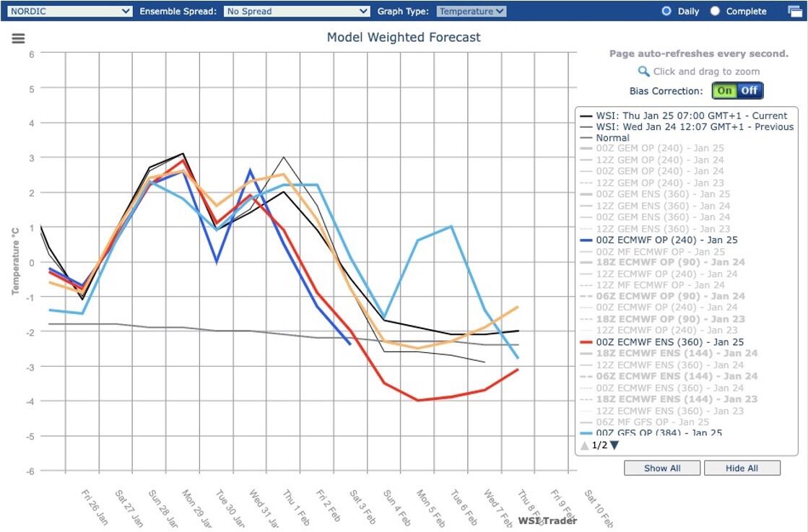Click the up triangle in the legend pager

pyautogui.click(x=583, y=445)
